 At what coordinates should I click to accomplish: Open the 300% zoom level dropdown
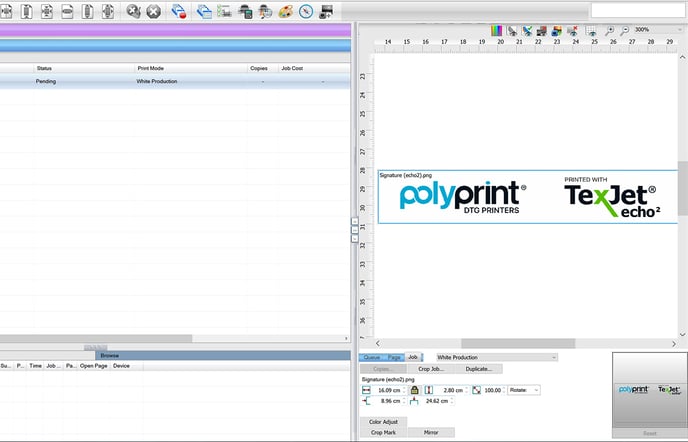658,29
